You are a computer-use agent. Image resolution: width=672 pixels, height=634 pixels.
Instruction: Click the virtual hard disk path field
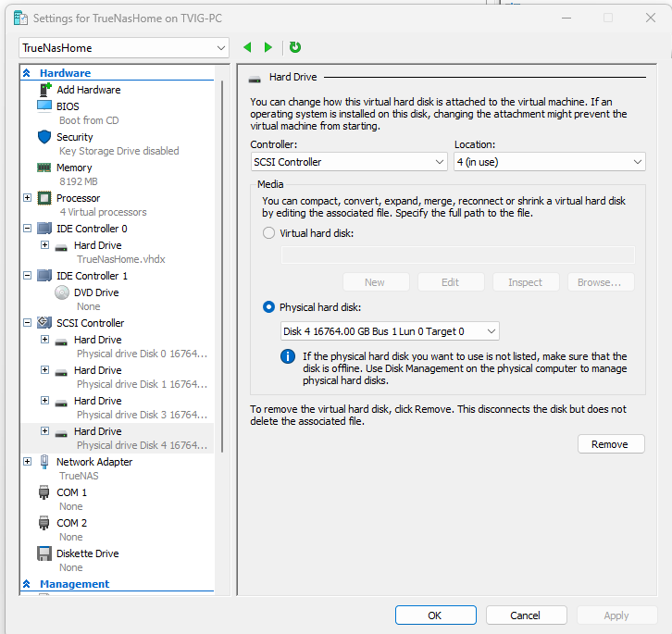click(x=457, y=255)
